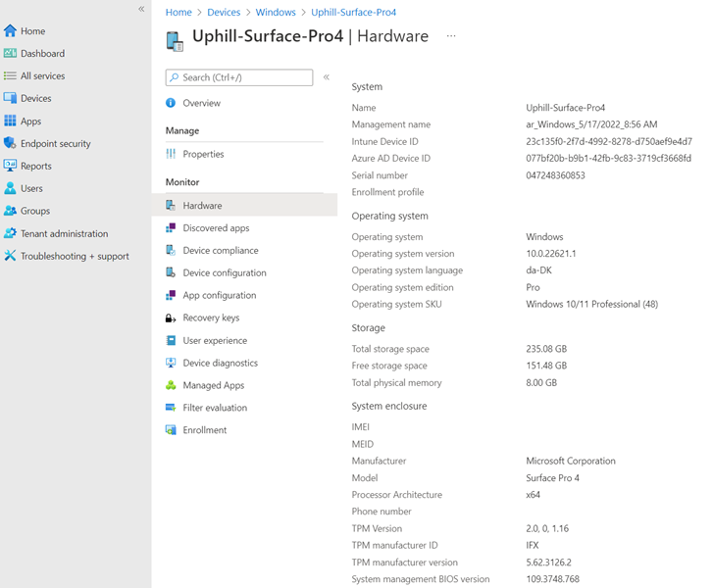Click the Endpoint security shield icon

[x=10, y=144]
